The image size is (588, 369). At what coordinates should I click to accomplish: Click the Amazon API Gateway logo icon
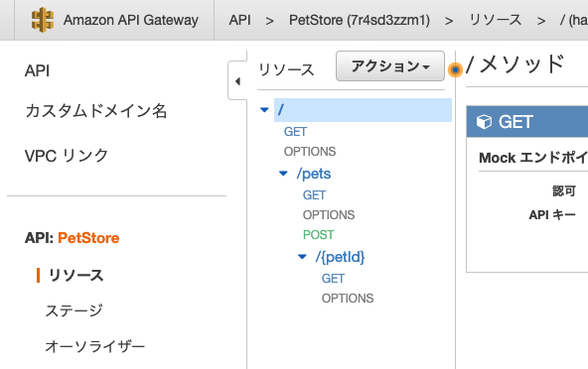(43, 20)
